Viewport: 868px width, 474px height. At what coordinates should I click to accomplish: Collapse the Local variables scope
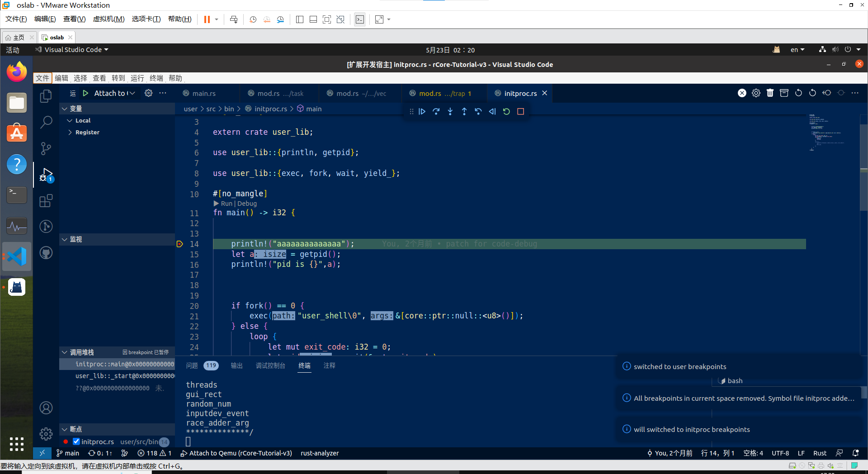(x=70, y=121)
